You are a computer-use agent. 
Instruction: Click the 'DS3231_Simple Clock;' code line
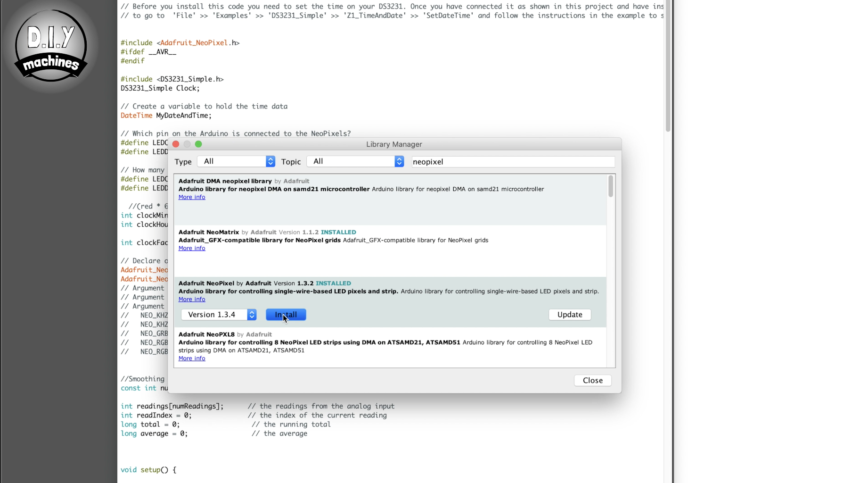point(160,88)
